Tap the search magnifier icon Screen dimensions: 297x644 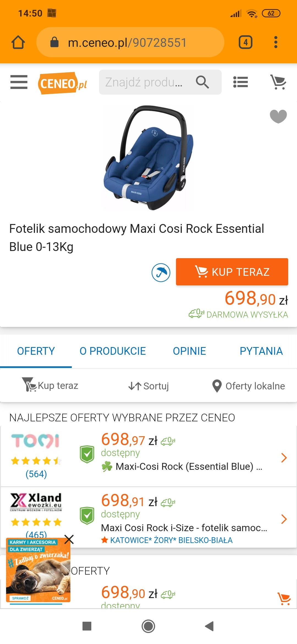click(202, 82)
